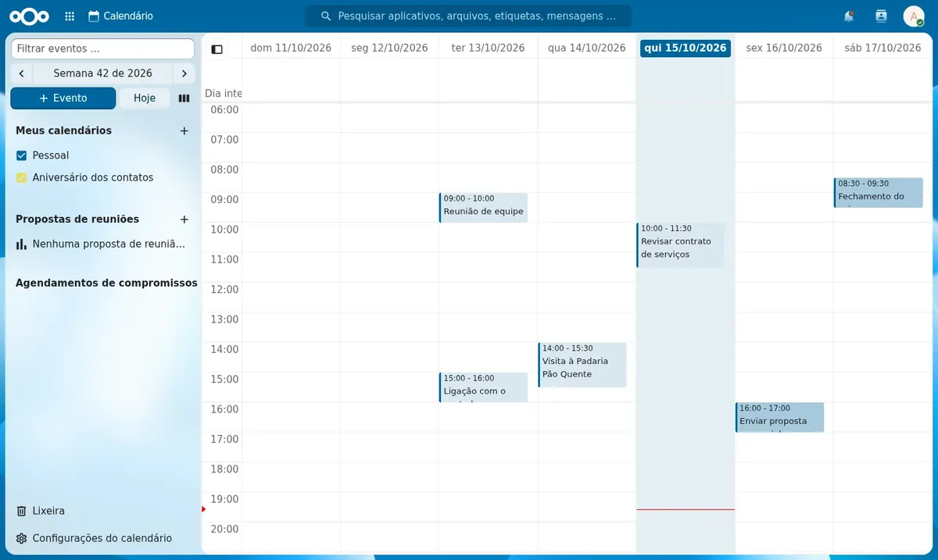Click the Propostas de reuniões heading
Image resolution: width=938 pixels, height=560 pixels.
tap(77, 219)
